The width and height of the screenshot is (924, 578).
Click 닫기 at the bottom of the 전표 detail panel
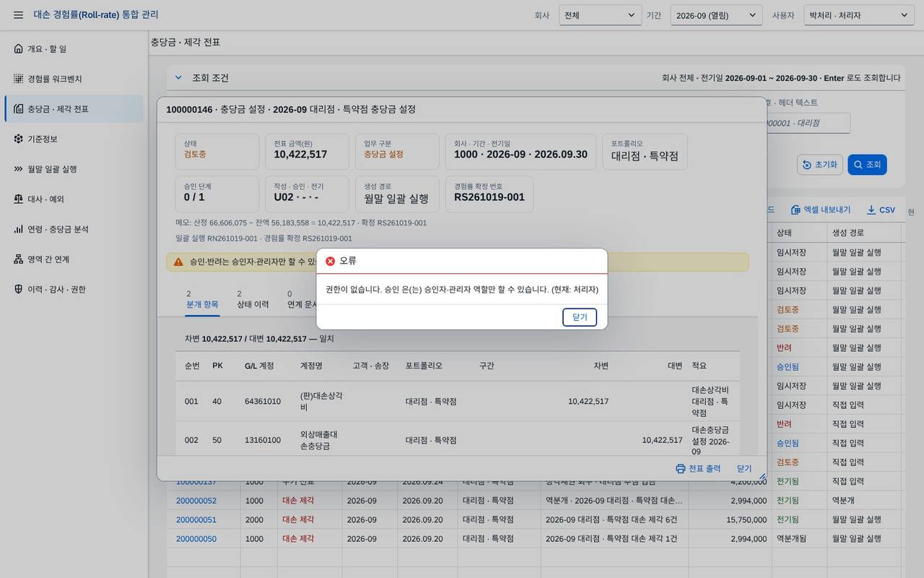coord(744,468)
